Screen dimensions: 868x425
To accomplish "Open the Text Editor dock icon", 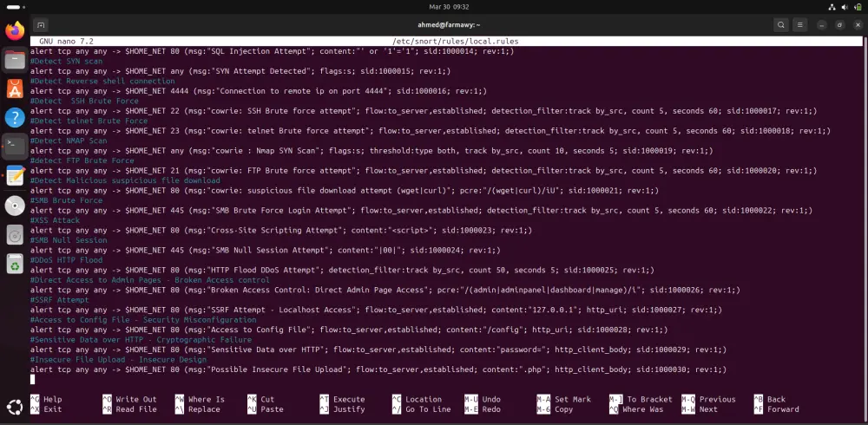I will [15, 175].
